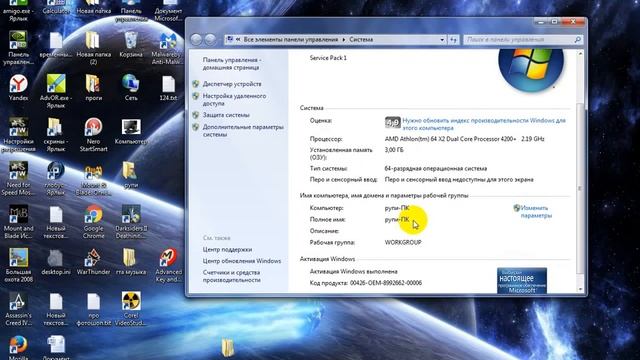Screen dimensions: 640x360
Task: Select 'рупи-ПК' in the 'Компьютер' row
Action: click(x=397, y=208)
